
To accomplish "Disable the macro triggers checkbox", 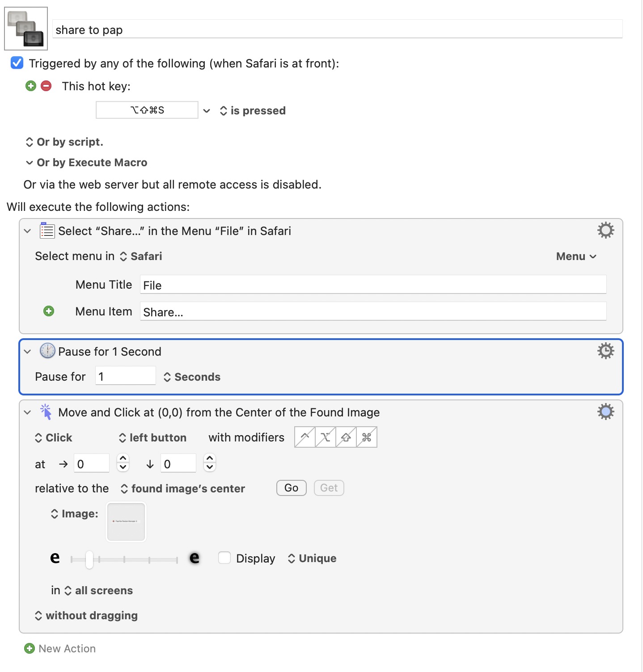I will 17,63.
